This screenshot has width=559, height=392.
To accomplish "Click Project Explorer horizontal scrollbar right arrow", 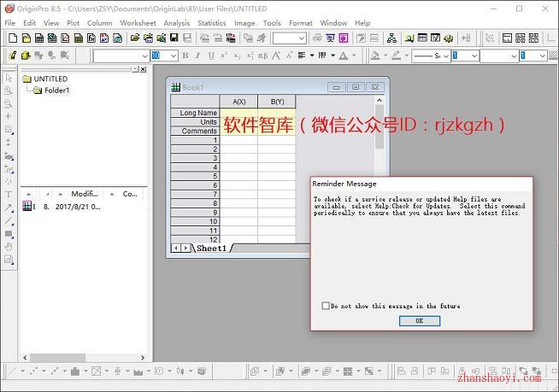I will (143, 358).
